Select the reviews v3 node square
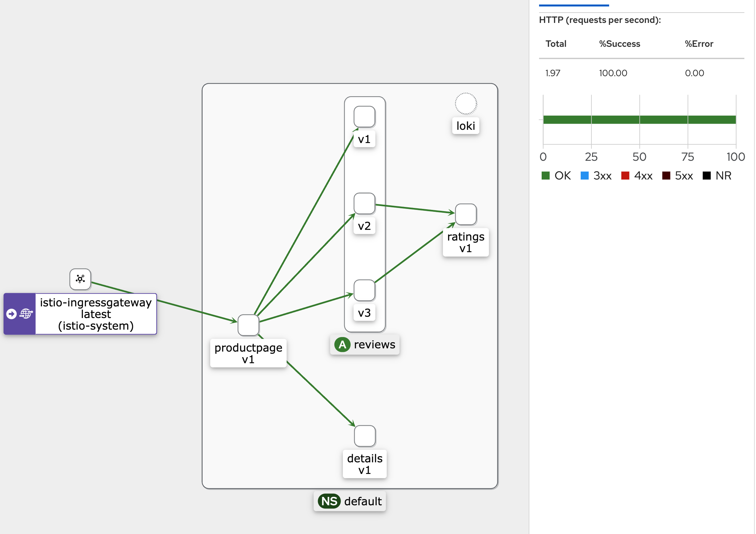Image resolution: width=756 pixels, height=534 pixels. click(x=364, y=290)
